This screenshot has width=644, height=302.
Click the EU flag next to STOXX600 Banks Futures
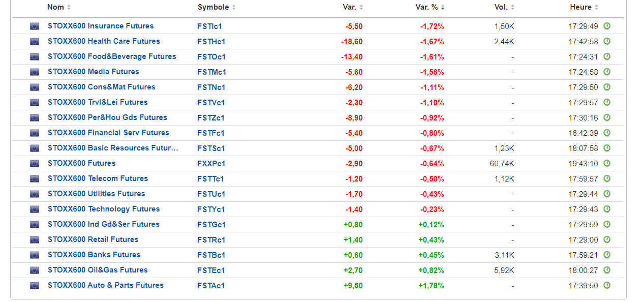click(35, 255)
